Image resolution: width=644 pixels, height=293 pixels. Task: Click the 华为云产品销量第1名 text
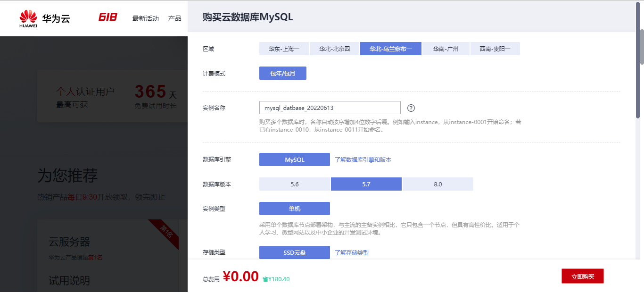75,258
